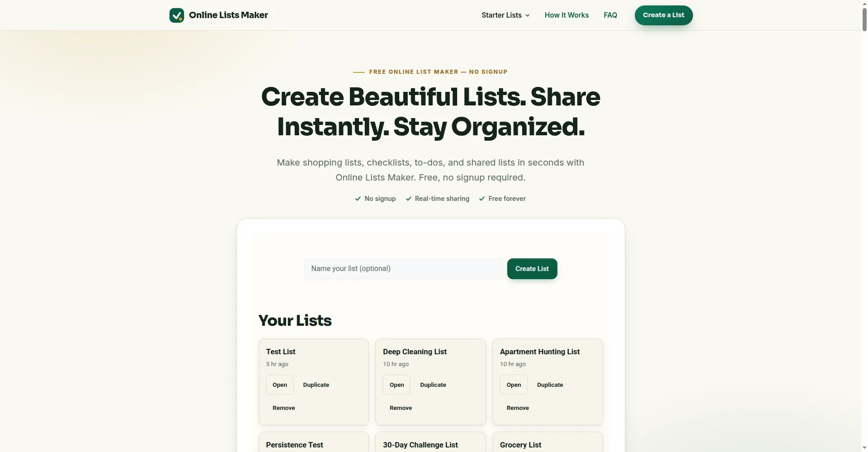Click the Real-time sharing checkmark icon
The image size is (868, 452).
pos(409,199)
